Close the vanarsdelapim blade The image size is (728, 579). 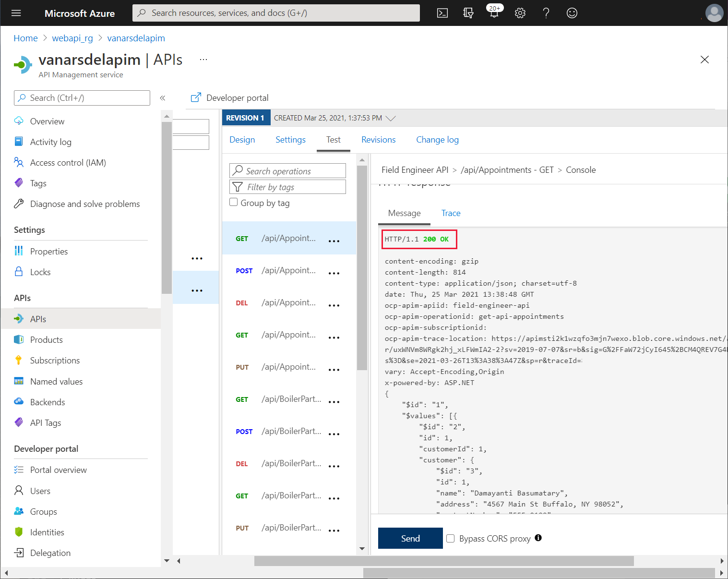704,60
